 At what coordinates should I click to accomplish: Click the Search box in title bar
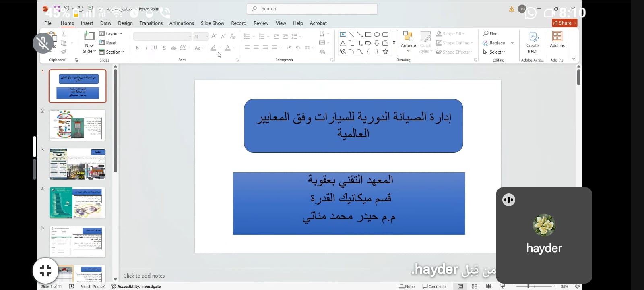pos(312,9)
